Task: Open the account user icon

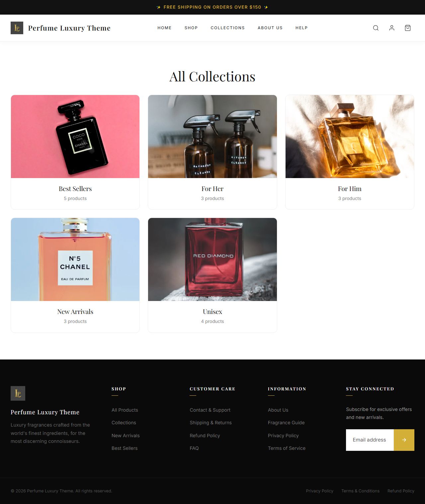Action: coord(392,28)
